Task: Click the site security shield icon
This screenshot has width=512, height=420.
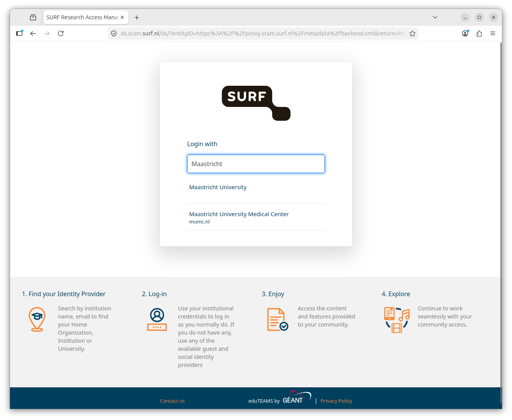Action: click(x=114, y=33)
